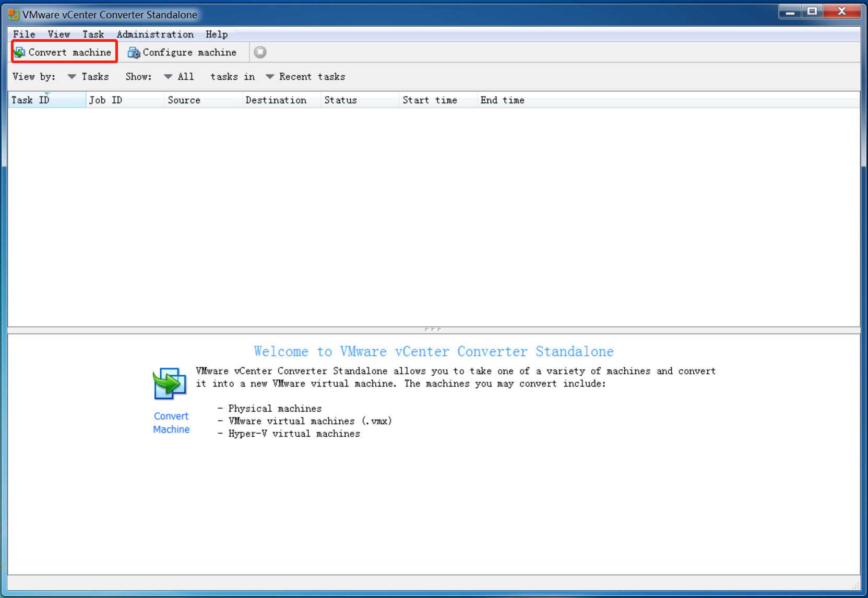Click the 'Physical machines' list item
The image size is (868, 598).
tap(275, 409)
